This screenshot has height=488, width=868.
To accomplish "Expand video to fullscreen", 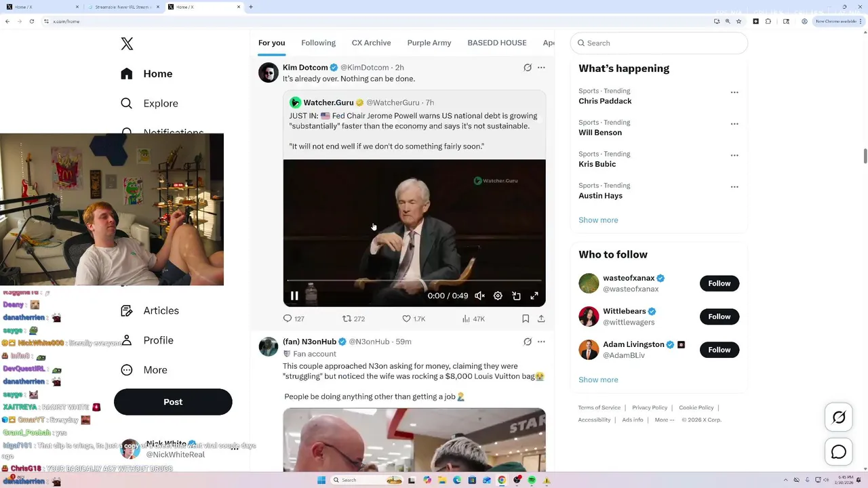I will pos(534,296).
